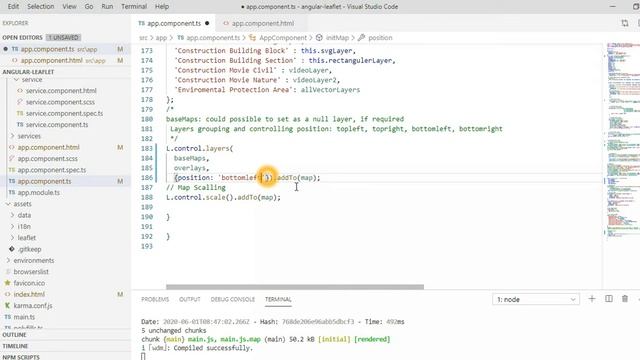640x360 pixels.
Task: Open favicon.ico file
Action: (x=29, y=283)
